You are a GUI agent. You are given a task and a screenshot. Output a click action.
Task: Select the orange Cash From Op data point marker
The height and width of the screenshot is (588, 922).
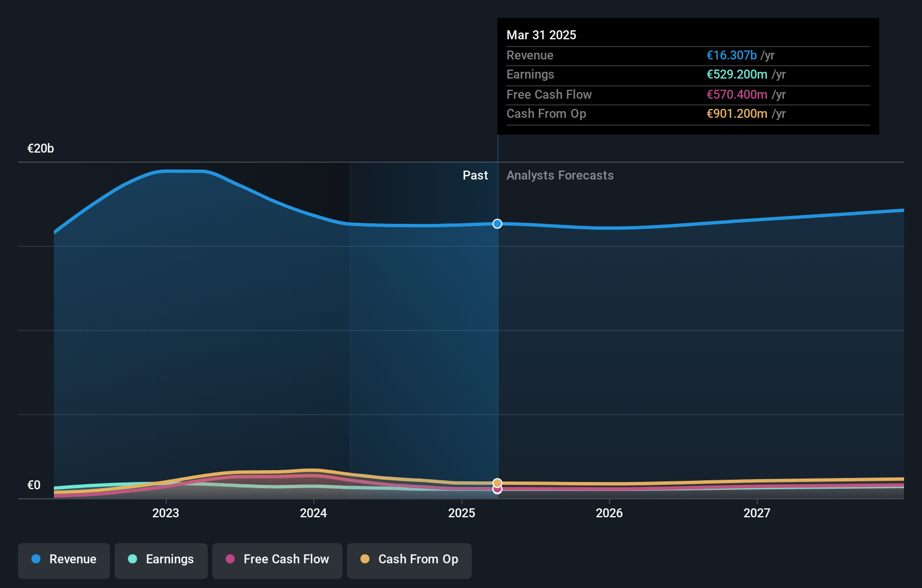(497, 482)
